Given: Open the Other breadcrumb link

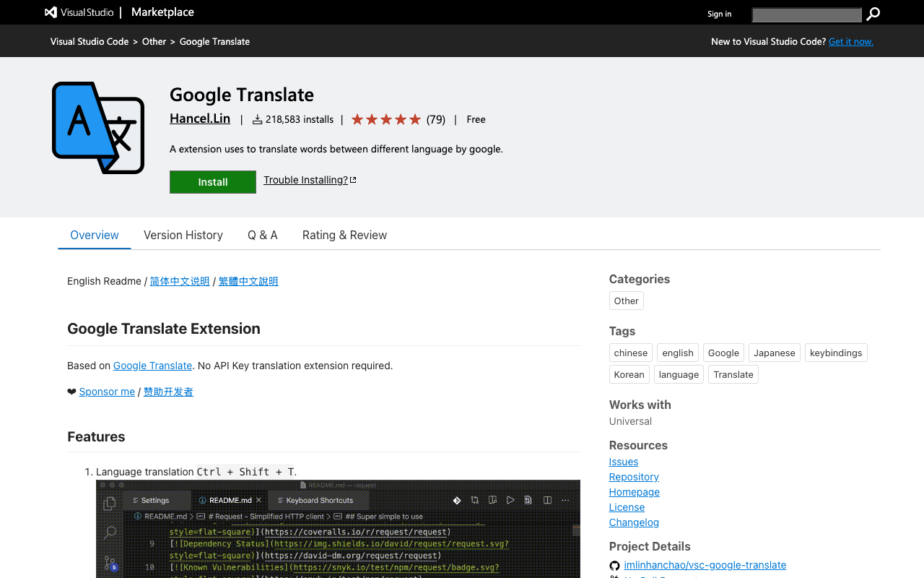Looking at the screenshot, I should pos(154,42).
